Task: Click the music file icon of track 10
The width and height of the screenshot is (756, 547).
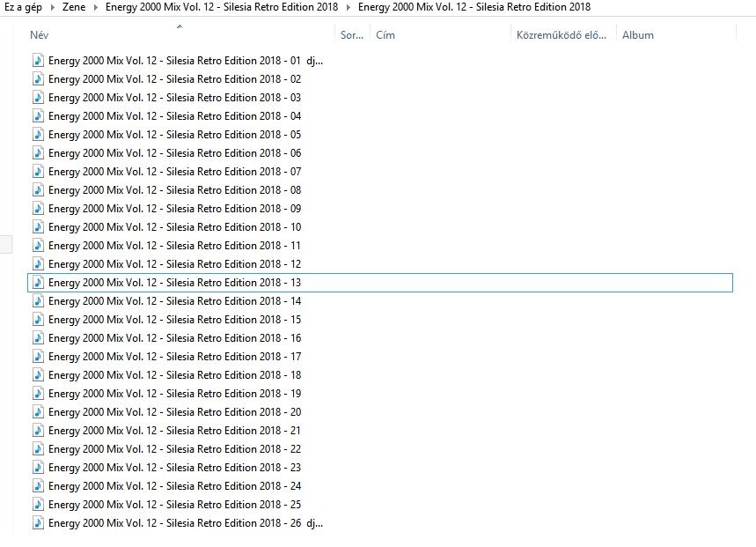Action: point(38,226)
